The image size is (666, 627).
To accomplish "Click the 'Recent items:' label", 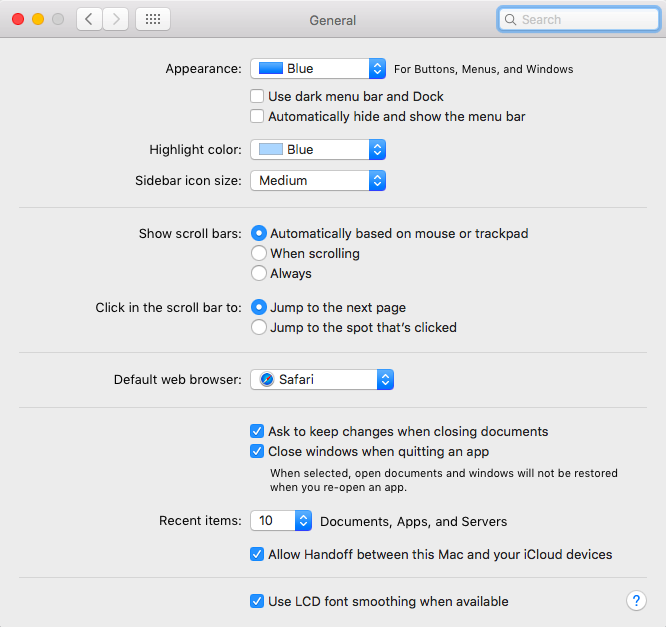I will point(200,520).
